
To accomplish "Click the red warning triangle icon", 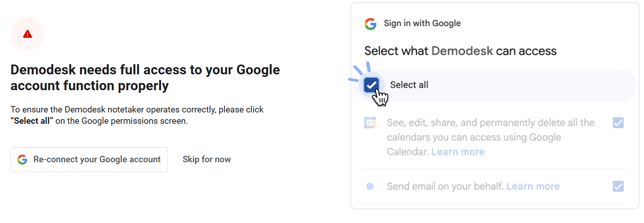I will point(28,34).
